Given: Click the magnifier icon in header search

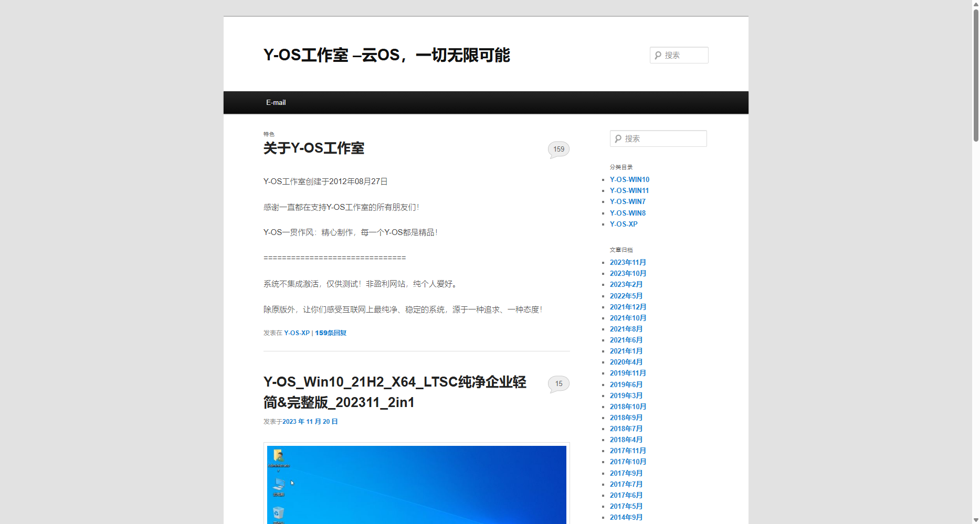Looking at the screenshot, I should pos(658,55).
